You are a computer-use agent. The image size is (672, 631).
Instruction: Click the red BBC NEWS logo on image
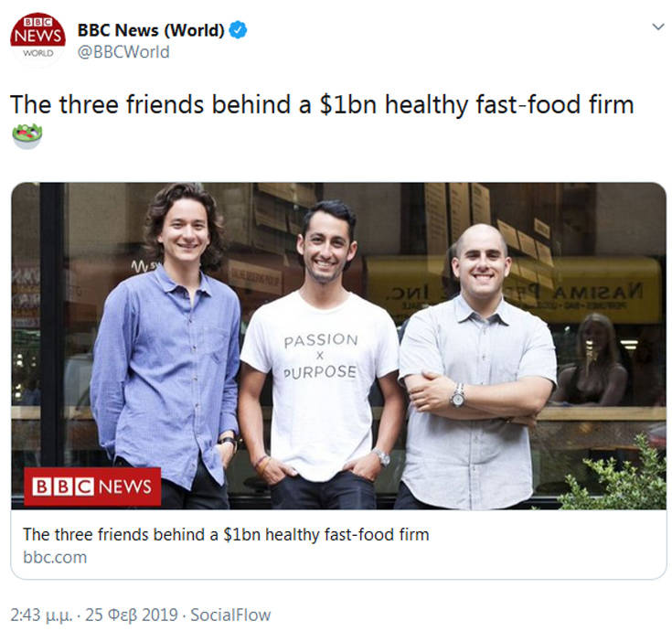pos(92,487)
